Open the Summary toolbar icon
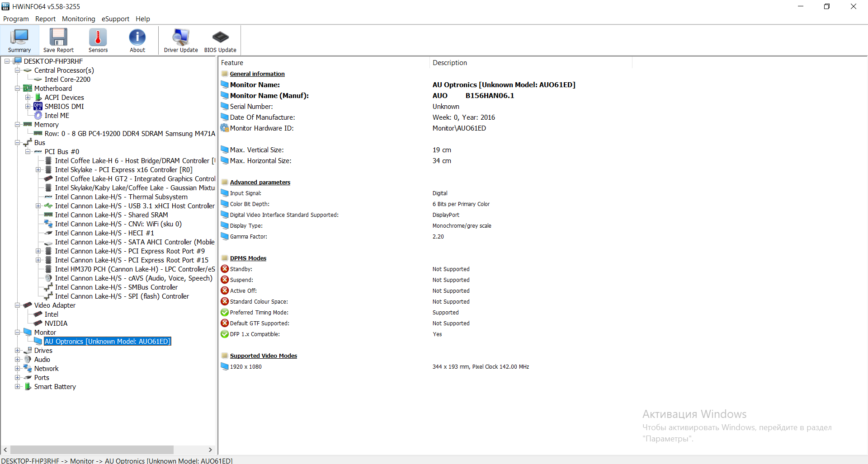 point(19,40)
